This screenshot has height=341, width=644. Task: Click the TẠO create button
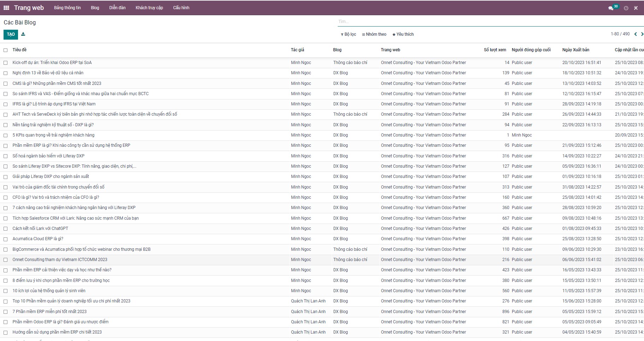(x=11, y=34)
